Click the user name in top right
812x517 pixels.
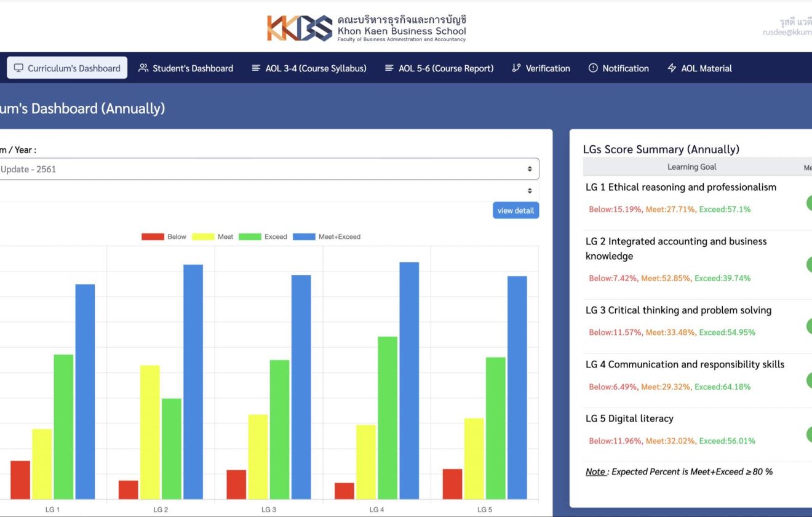tap(795, 22)
